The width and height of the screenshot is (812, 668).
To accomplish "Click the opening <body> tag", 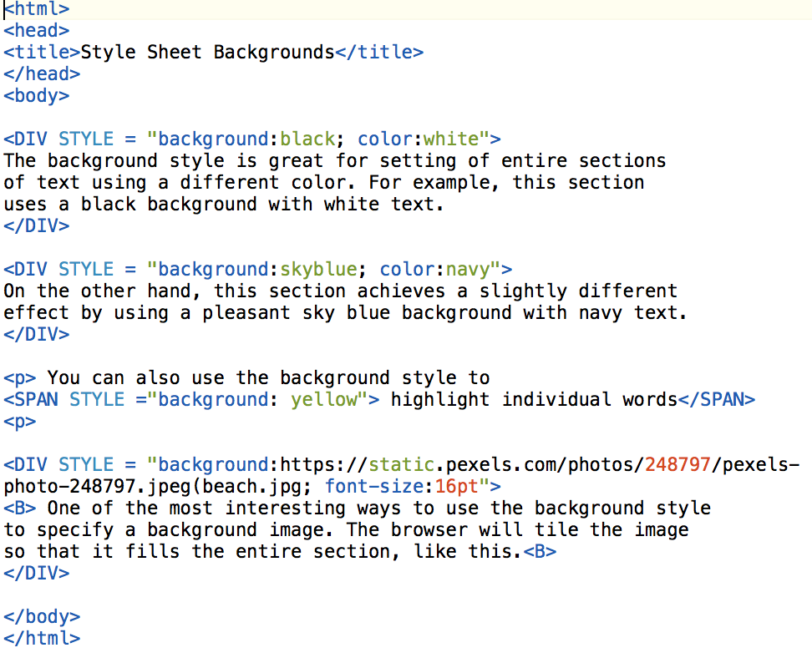I will coord(37,96).
